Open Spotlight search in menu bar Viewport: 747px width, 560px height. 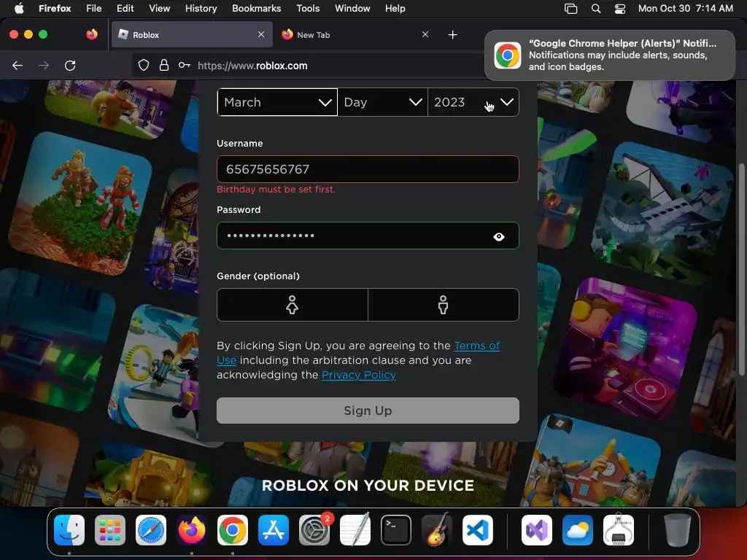pyautogui.click(x=596, y=8)
